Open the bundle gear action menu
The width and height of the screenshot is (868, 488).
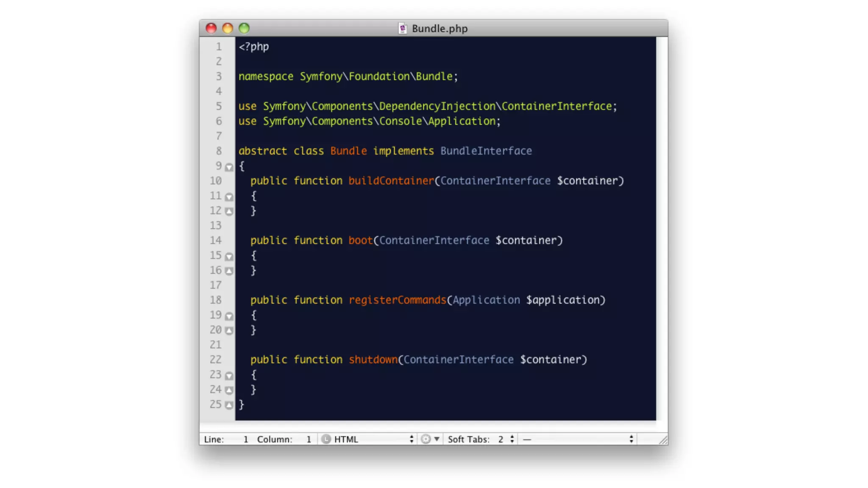coord(430,439)
